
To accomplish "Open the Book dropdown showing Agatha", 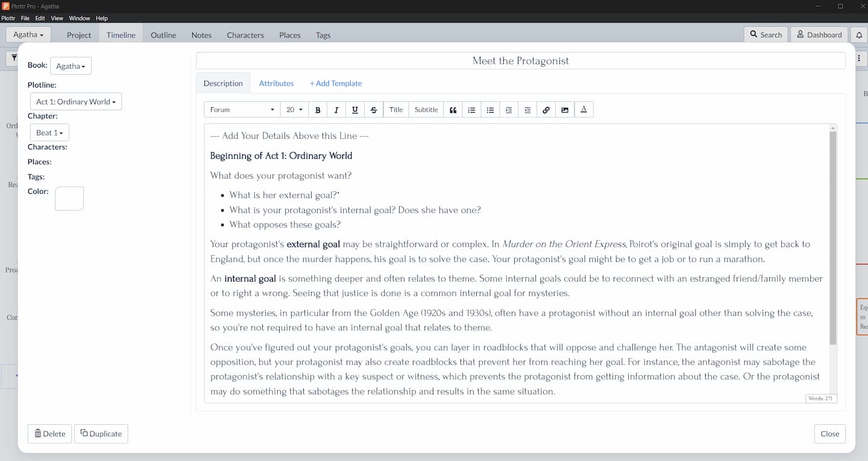I will click(x=71, y=66).
